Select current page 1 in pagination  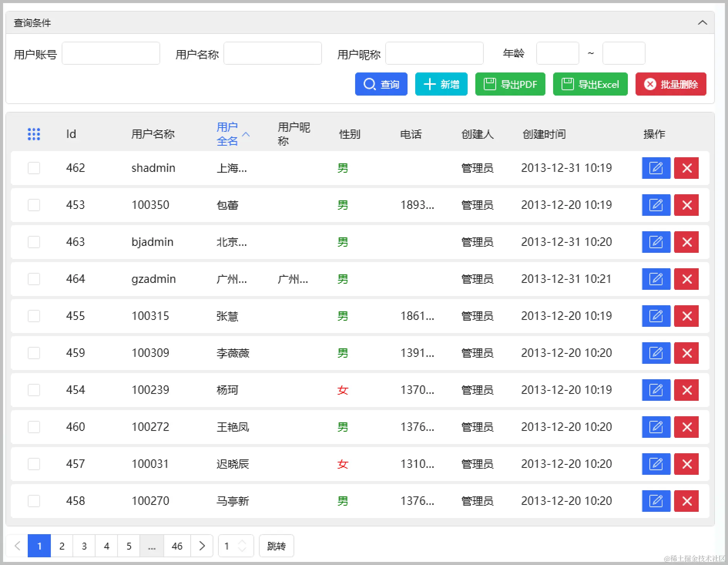coord(39,546)
